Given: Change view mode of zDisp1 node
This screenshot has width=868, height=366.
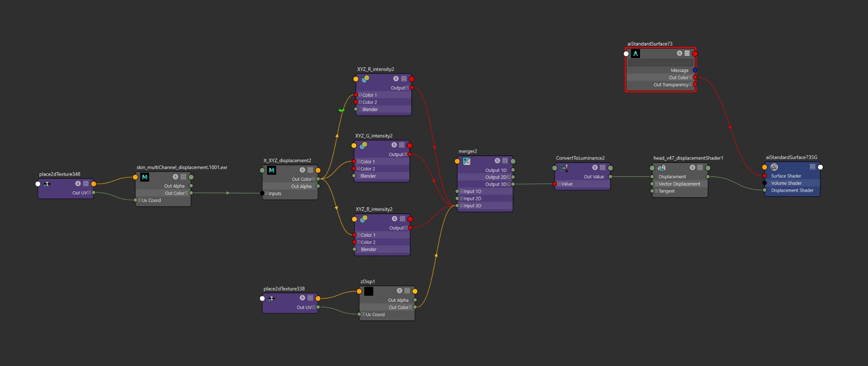Looking at the screenshot, I should (407, 291).
